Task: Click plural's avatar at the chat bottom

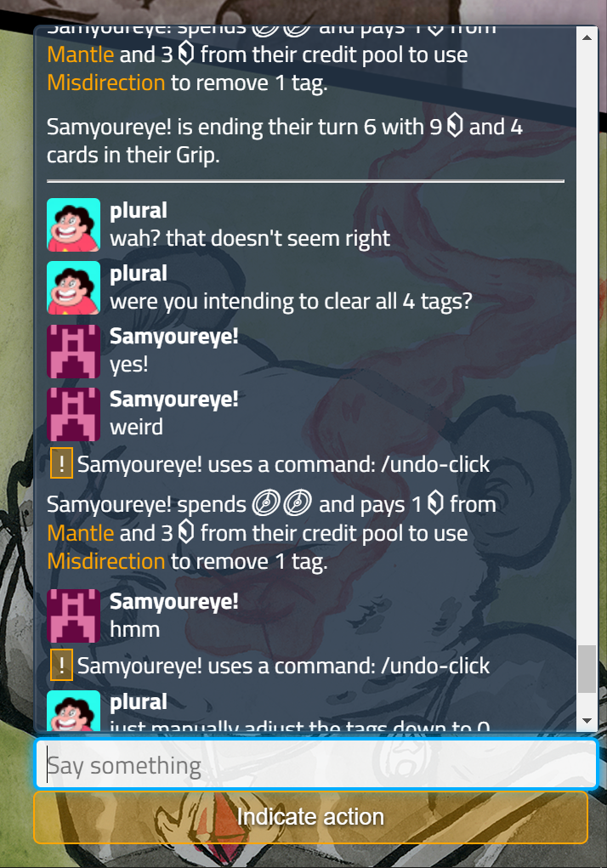Action: (74, 711)
